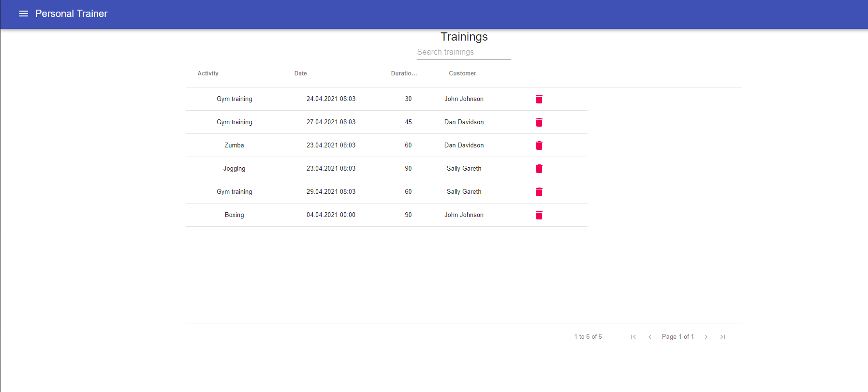868x392 pixels.
Task: Click John Johnson in Boxing row
Action: coord(464,215)
